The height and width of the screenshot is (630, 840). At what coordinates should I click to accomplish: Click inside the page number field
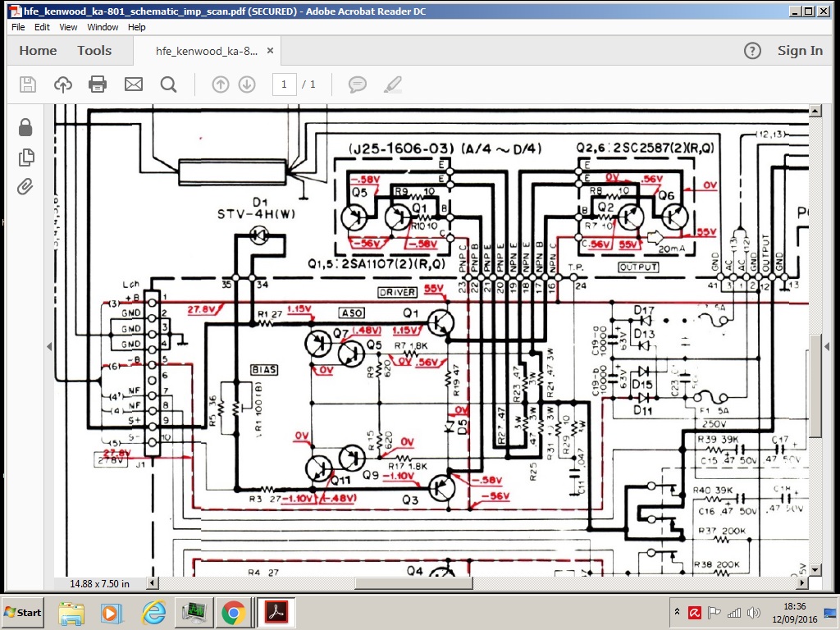(x=284, y=84)
